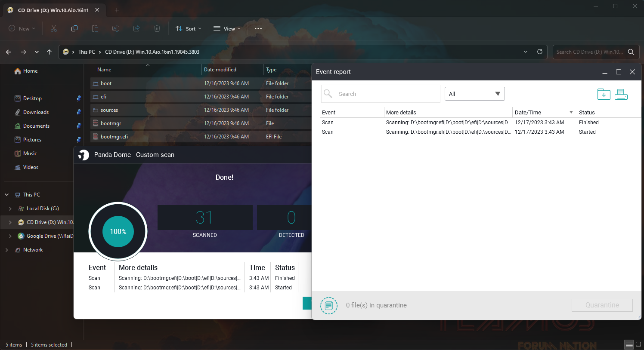Open the Sort dropdown menu
The width and height of the screenshot is (644, 350).
(189, 28)
